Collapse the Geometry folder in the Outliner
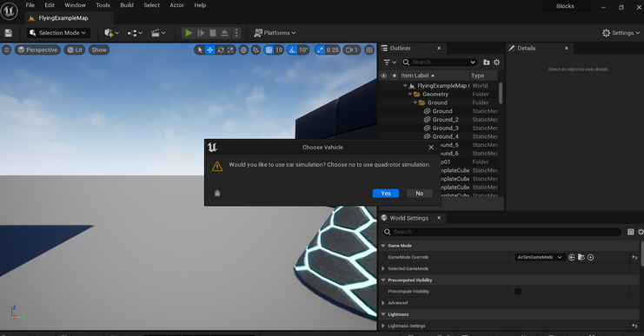 (410, 94)
